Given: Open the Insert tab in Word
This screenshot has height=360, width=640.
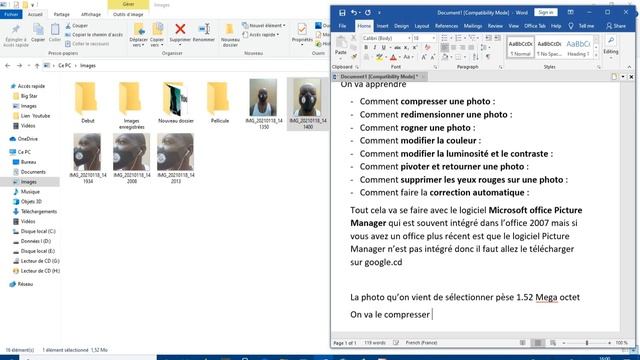Looking at the screenshot, I should coord(382,26).
